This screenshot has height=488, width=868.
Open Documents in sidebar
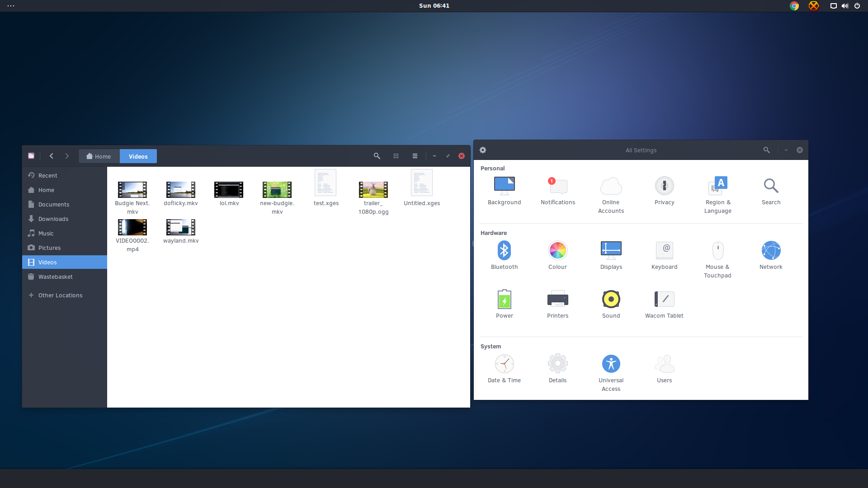tap(65, 204)
